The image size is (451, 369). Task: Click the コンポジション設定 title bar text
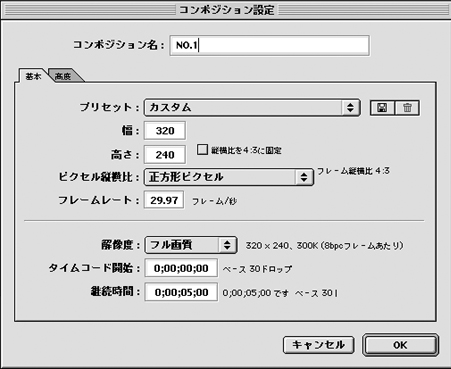click(x=227, y=10)
